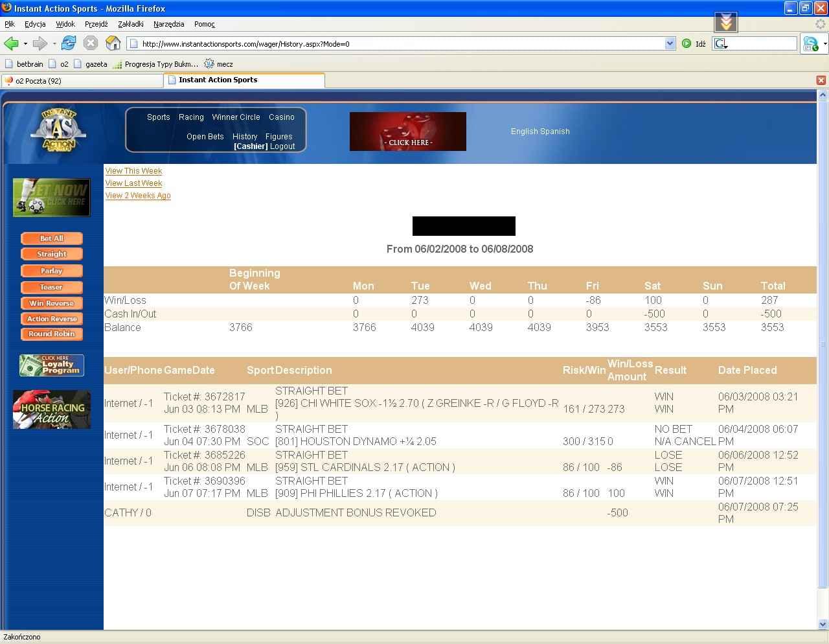The image size is (829, 644).
Task: Click the browser Forward arrow
Action: [40, 43]
